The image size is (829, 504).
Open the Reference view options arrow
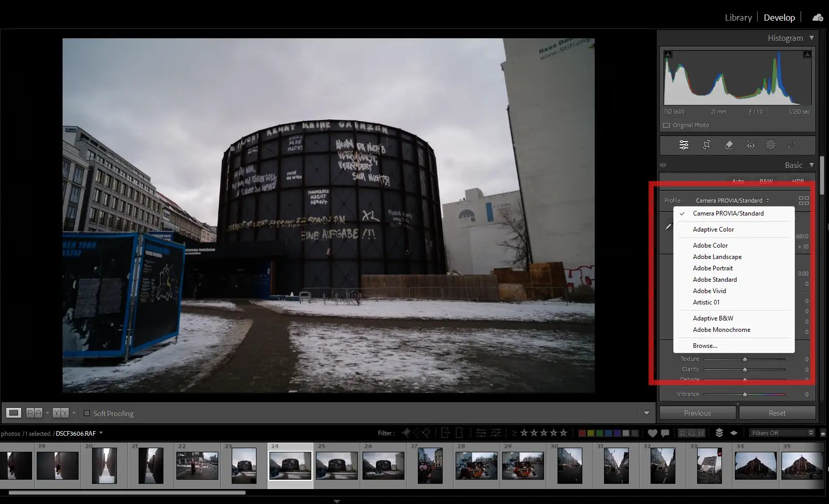pos(48,413)
